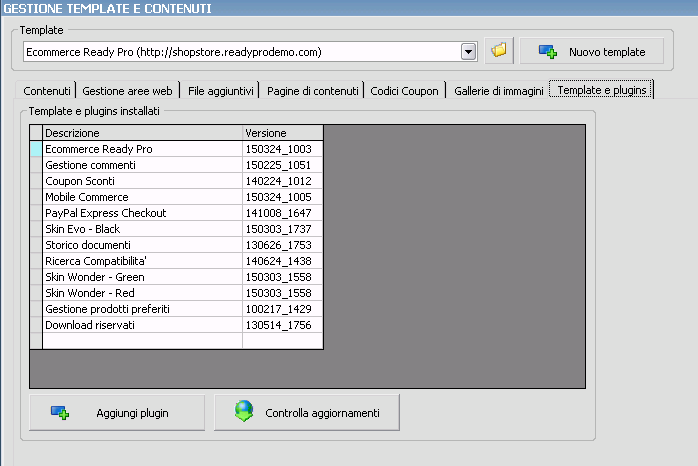Click version cell 140224_1012

pos(283,181)
